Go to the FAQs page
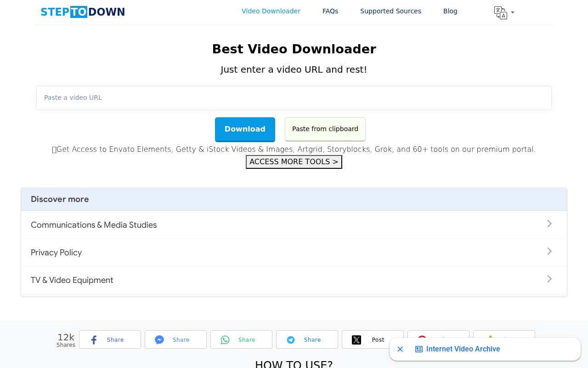Screen dimensions: 588x368 pyautogui.click(x=330, y=11)
